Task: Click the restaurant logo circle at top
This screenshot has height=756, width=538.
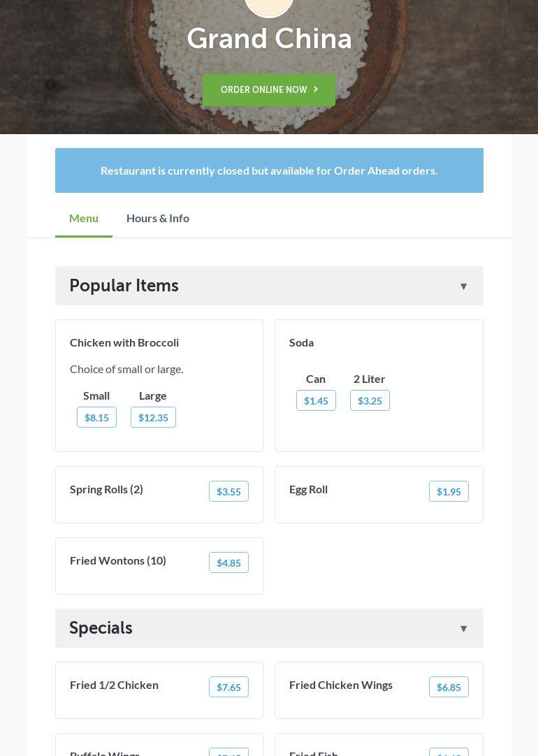Action: (269, 6)
